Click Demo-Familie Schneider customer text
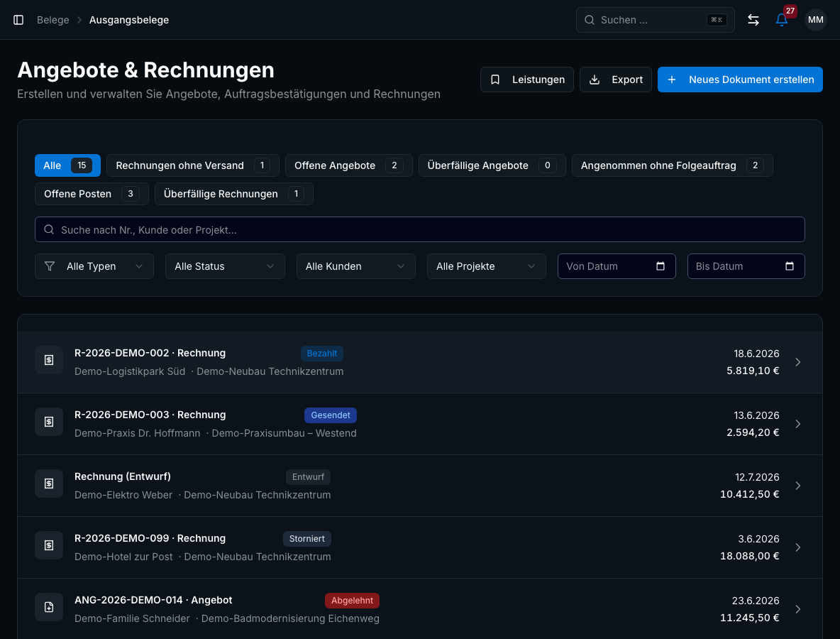The height and width of the screenshot is (639, 840). (132, 618)
